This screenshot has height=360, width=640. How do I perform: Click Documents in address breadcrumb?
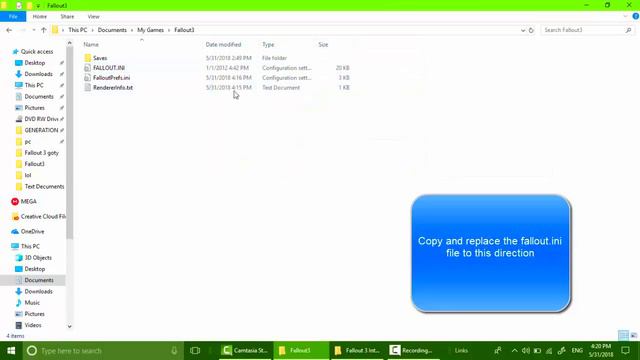[112, 30]
